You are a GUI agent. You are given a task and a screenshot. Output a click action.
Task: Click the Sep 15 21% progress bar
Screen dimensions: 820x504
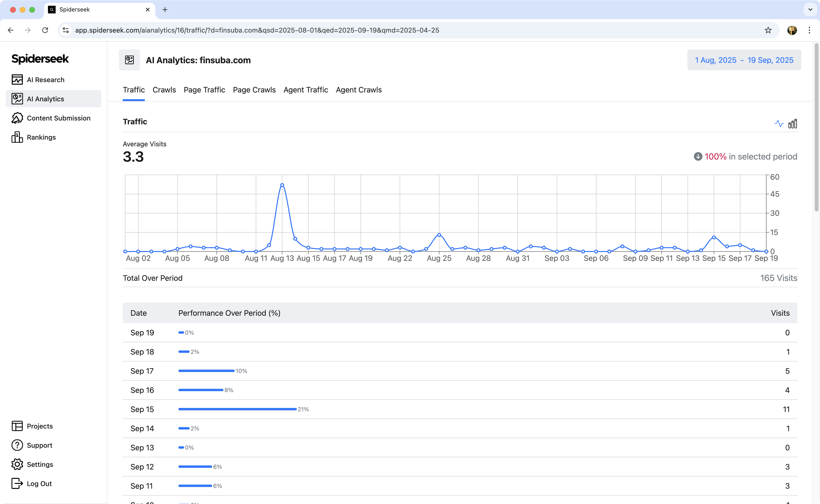coord(238,409)
